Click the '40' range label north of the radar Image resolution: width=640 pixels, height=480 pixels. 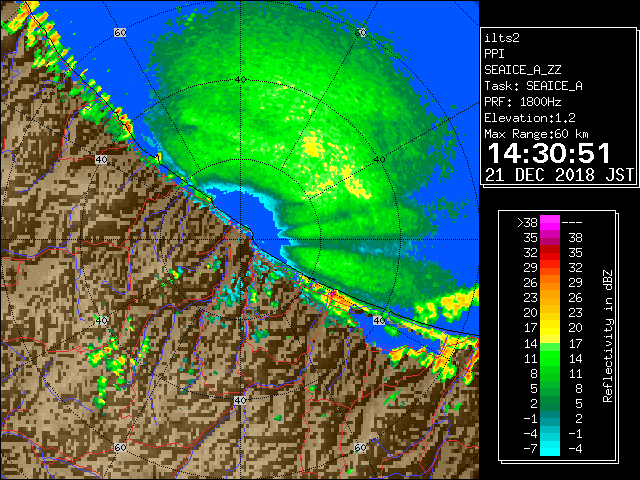[x=240, y=80]
